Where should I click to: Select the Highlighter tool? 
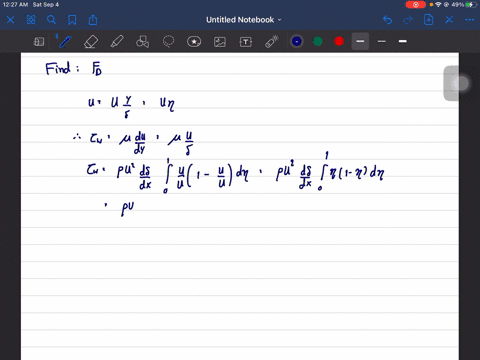pos(117,42)
